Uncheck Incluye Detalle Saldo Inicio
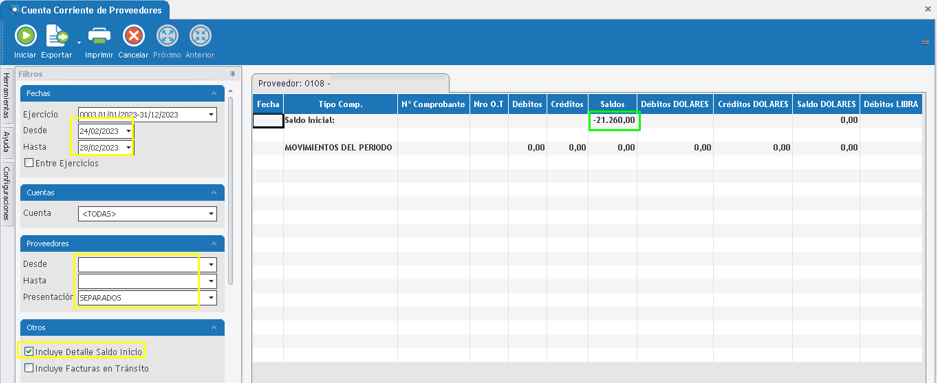937x383 pixels. coord(28,351)
